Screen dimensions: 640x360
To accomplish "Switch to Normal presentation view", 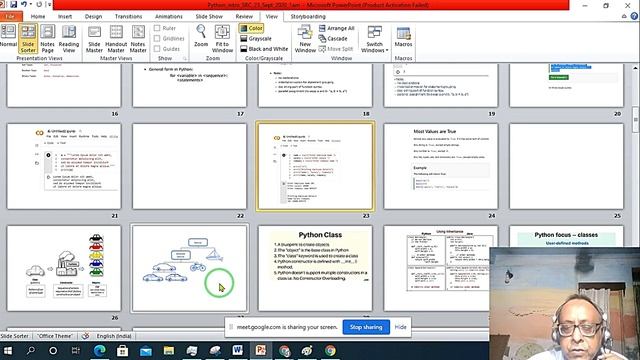I will click(8, 36).
